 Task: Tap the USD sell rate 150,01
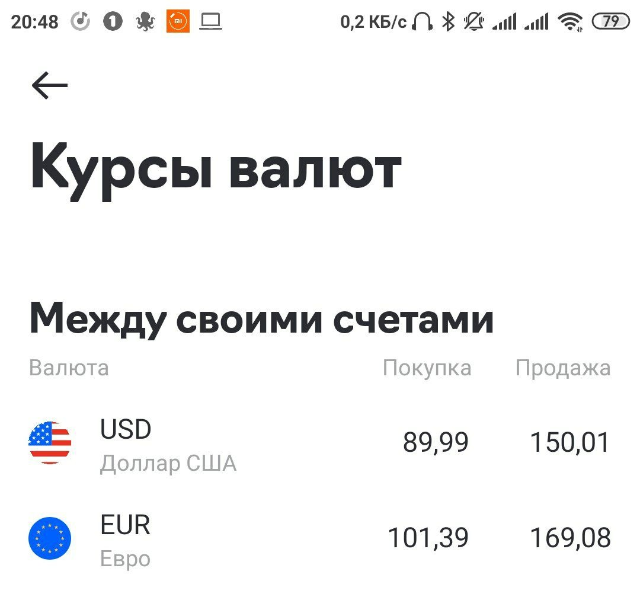pyautogui.click(x=570, y=442)
